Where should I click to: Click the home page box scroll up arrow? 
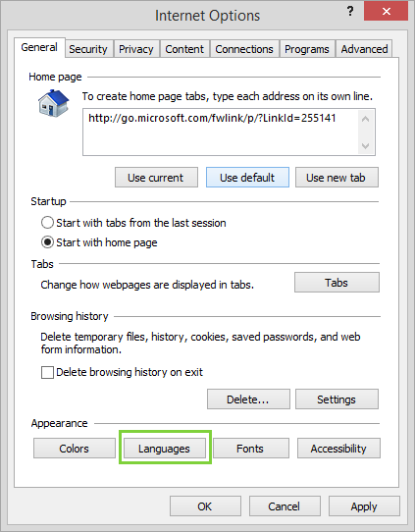click(x=366, y=119)
